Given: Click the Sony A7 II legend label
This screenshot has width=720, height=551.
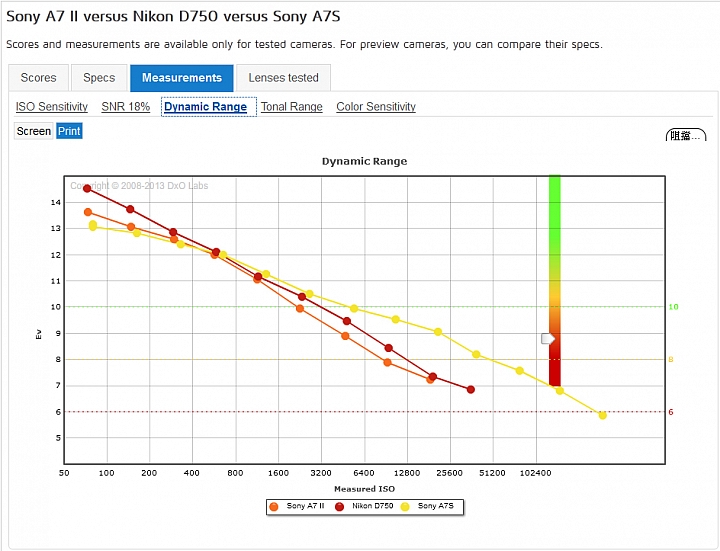Looking at the screenshot, I should click(305, 506).
